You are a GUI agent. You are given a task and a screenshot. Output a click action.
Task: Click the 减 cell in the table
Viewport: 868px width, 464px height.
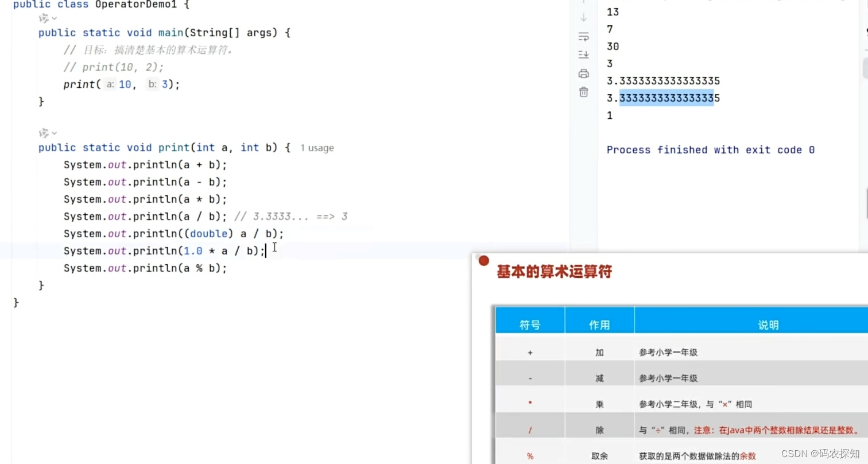pyautogui.click(x=599, y=378)
